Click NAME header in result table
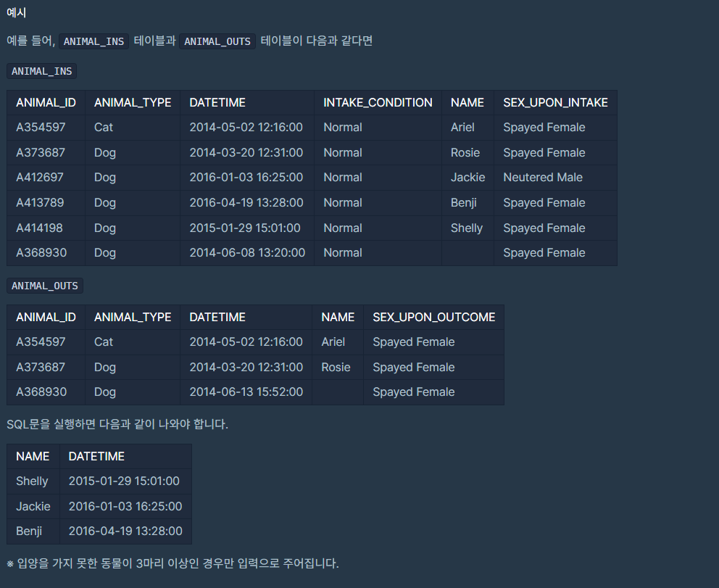 click(33, 456)
